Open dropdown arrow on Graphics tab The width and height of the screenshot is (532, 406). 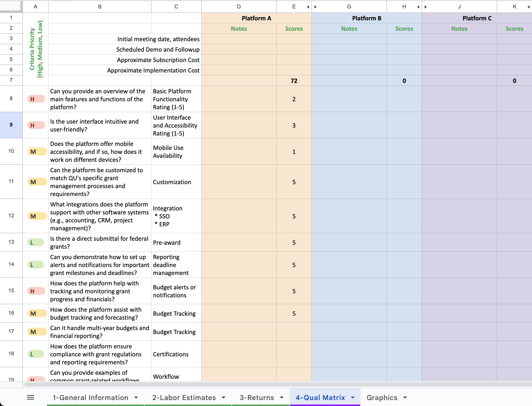click(405, 398)
